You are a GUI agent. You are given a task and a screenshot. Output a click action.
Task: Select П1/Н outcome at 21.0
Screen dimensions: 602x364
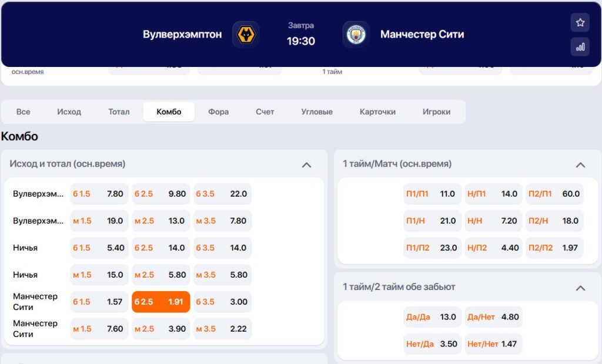pos(432,221)
